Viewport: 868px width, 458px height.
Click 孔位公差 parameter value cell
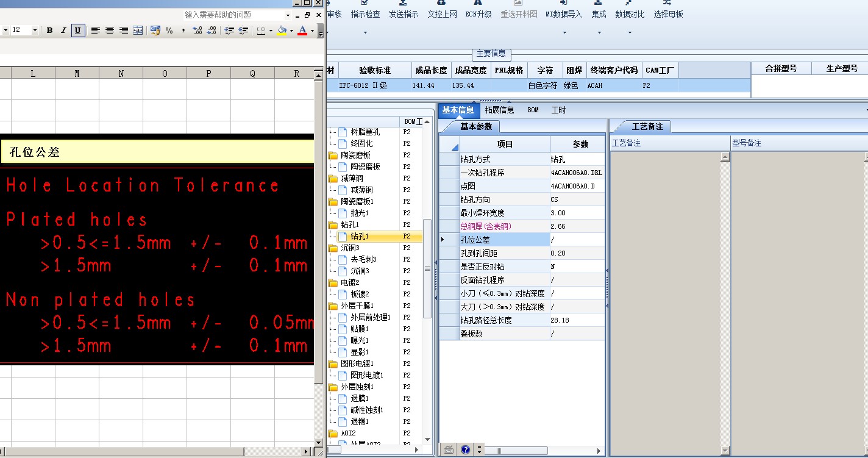pos(577,240)
